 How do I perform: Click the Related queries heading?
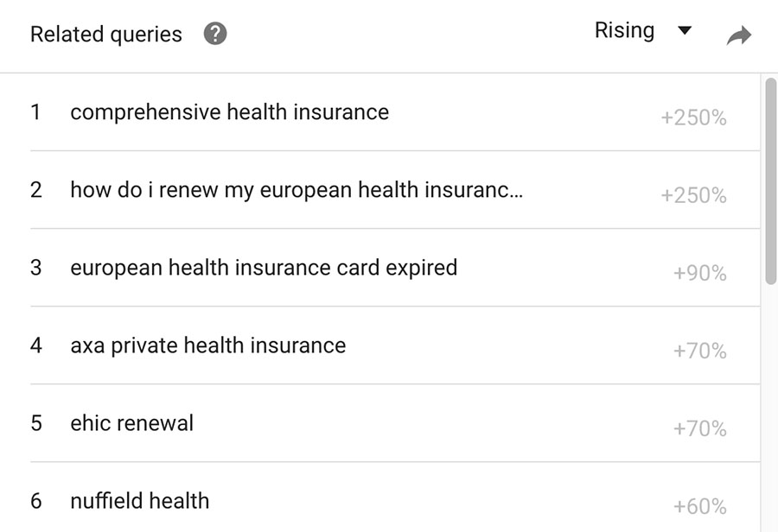pyautogui.click(x=106, y=35)
